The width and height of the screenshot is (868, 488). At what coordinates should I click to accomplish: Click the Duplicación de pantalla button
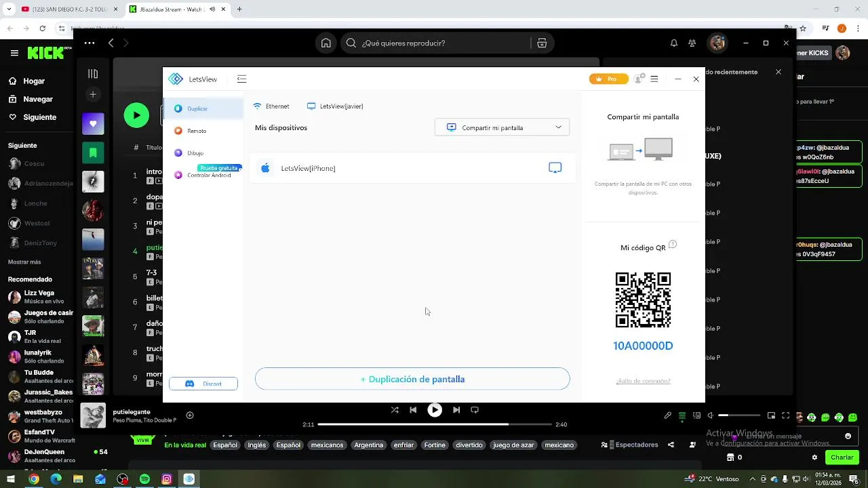(412, 379)
